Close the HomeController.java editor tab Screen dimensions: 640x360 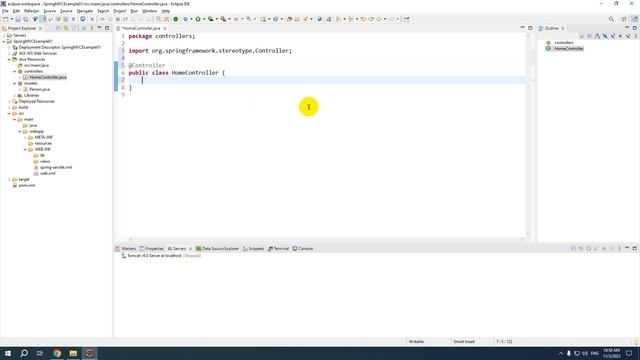coord(164,28)
